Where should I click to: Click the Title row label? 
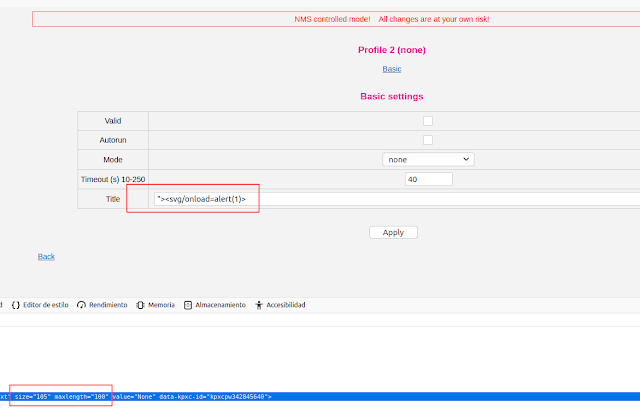pyautogui.click(x=113, y=199)
